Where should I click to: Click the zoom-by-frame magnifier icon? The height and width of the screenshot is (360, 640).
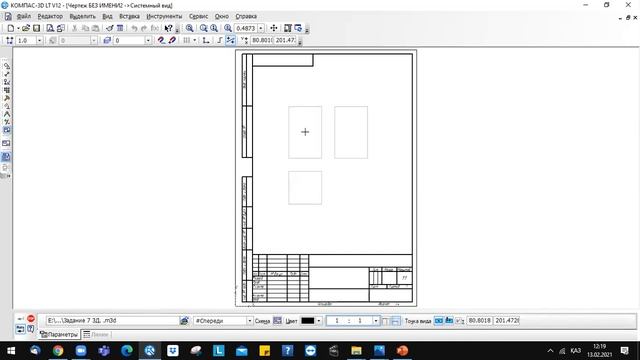[x=189, y=28]
